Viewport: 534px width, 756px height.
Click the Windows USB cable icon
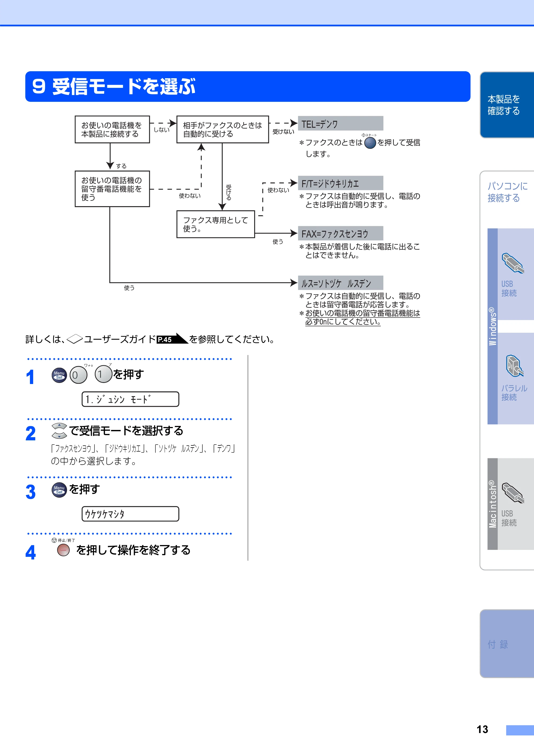tap(513, 263)
